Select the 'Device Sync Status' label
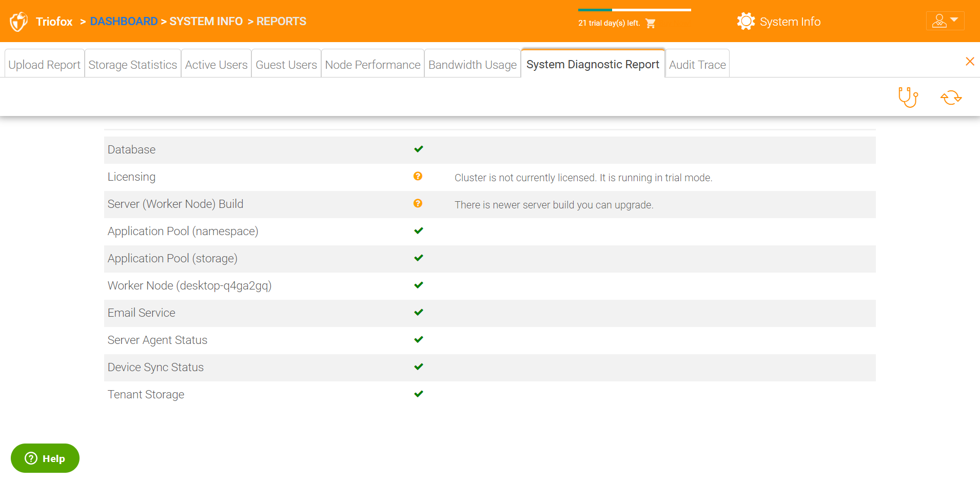Image resolution: width=980 pixels, height=481 pixels. tap(155, 367)
